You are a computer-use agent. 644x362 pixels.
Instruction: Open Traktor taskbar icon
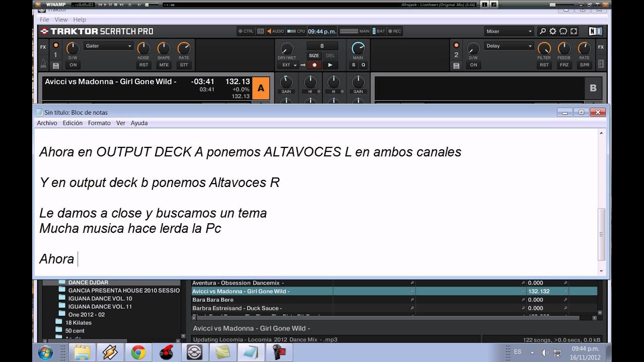point(194,352)
